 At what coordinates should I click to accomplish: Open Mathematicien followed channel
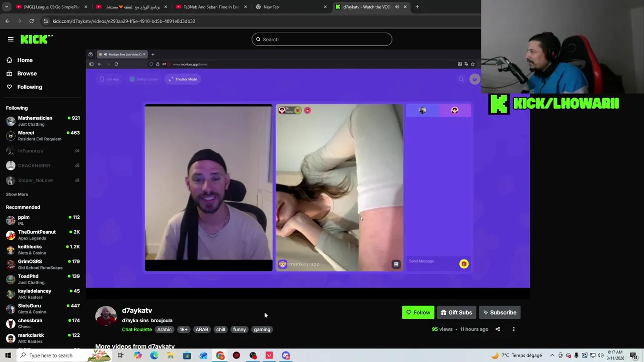[x=43, y=121]
